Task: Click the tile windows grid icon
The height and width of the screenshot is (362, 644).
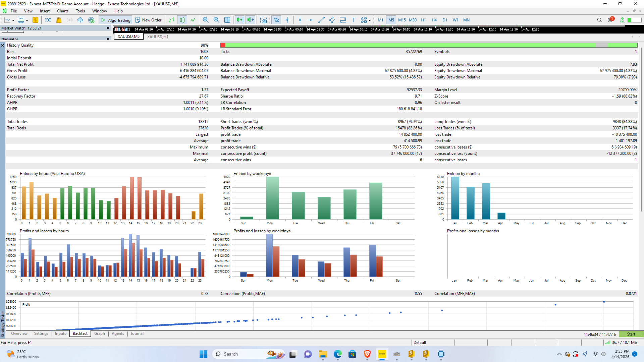Action: (x=227, y=20)
